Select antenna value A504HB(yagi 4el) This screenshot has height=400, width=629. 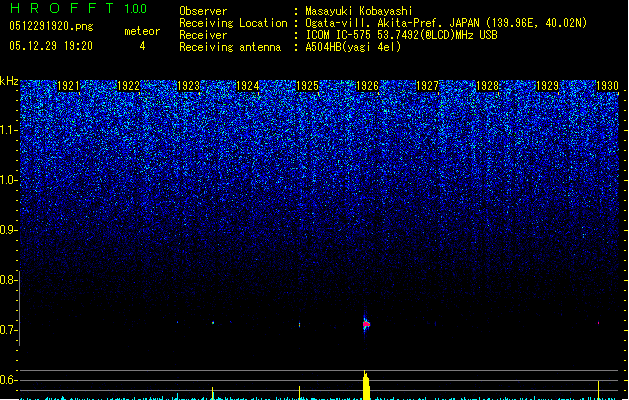353,47
